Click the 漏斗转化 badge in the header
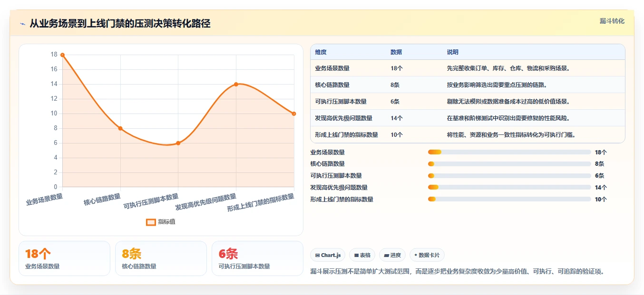644x295 pixels. point(612,21)
